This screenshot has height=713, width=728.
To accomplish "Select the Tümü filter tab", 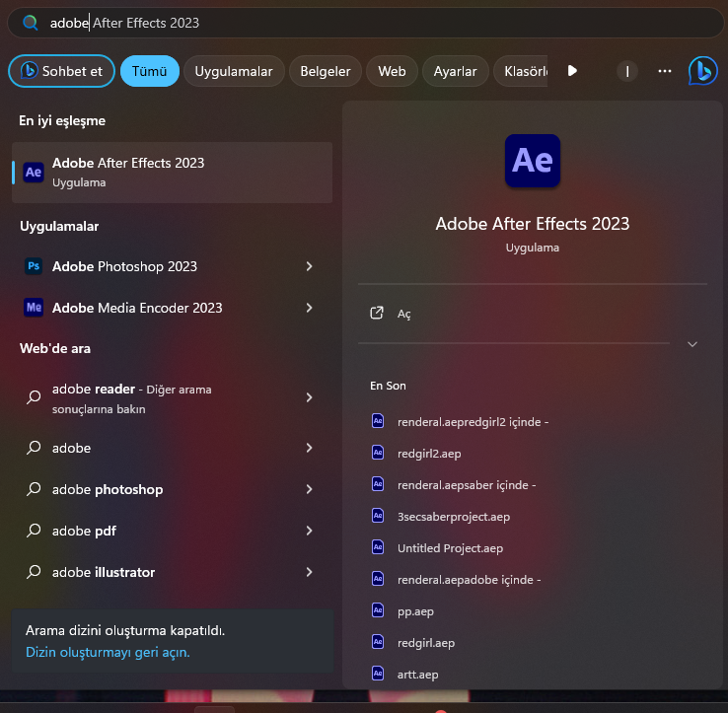I will pos(150,71).
